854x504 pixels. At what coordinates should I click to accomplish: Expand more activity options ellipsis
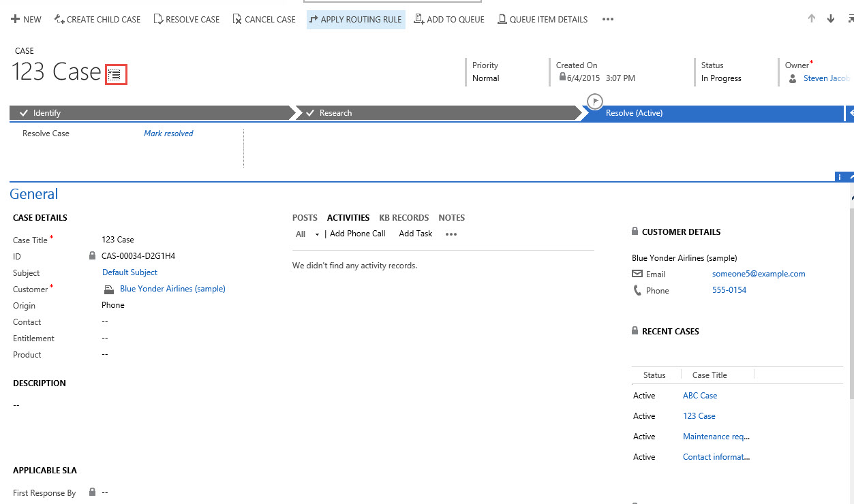tap(451, 234)
